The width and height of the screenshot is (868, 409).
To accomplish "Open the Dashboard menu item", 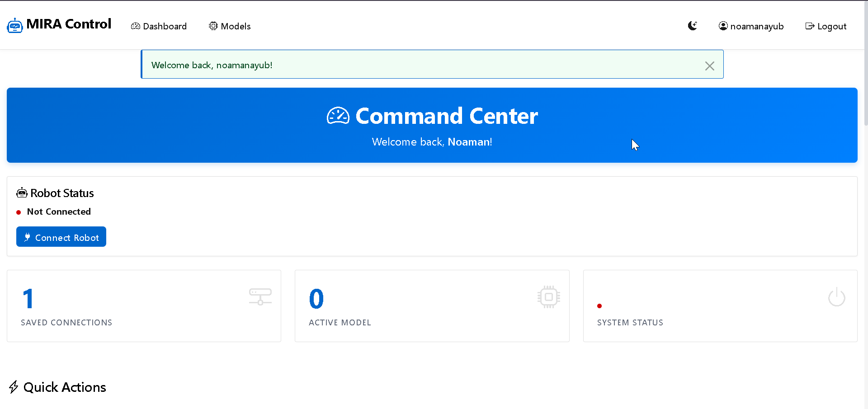I will [159, 26].
